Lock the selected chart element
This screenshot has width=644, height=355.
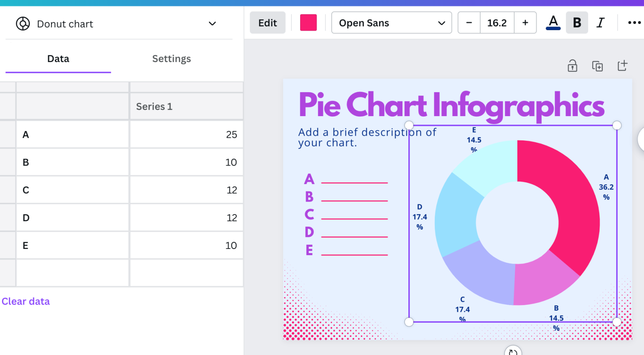point(572,66)
